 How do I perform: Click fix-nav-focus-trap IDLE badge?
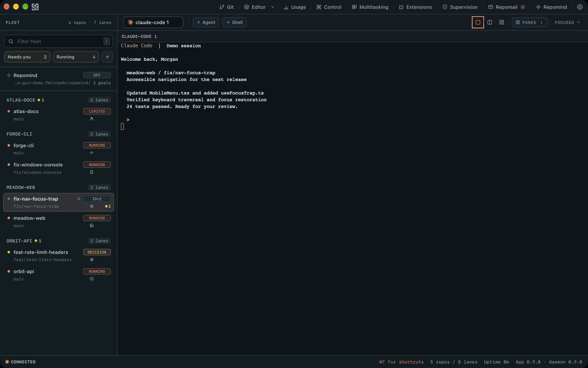click(97, 199)
